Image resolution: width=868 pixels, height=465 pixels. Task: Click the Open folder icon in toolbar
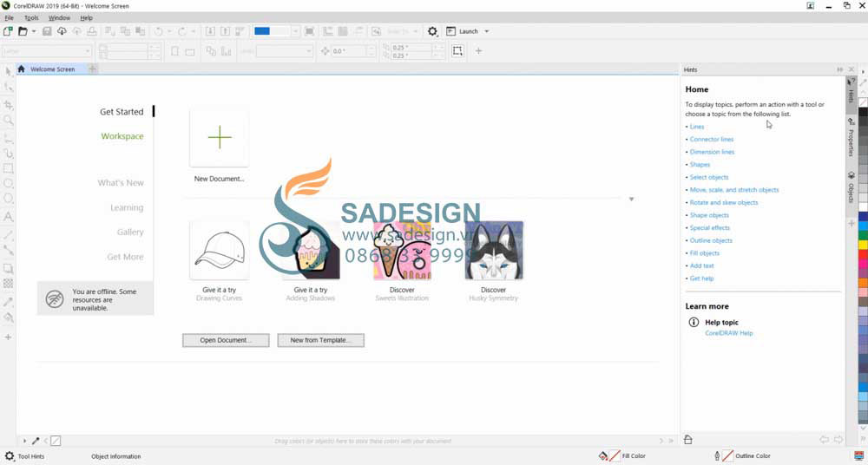[23, 31]
